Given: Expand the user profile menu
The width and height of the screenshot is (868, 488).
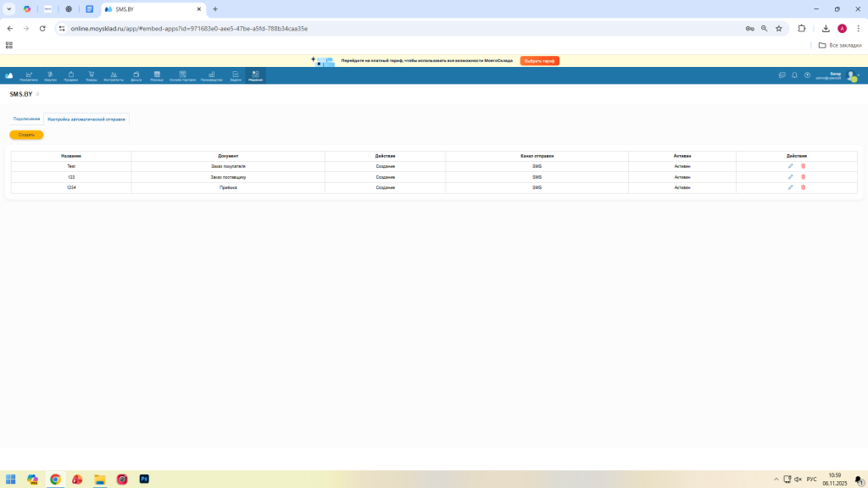Looking at the screenshot, I should click(852, 76).
